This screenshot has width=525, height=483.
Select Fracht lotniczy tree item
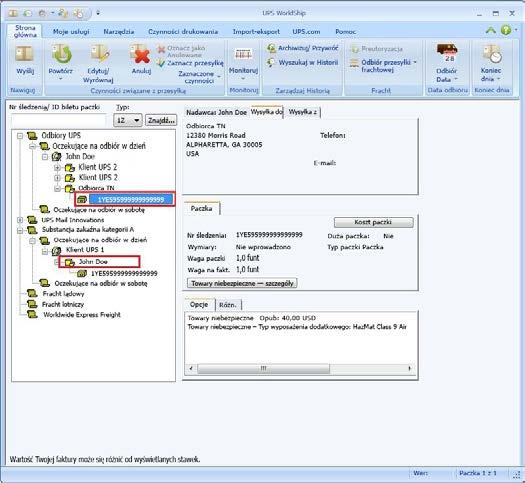pos(63,304)
